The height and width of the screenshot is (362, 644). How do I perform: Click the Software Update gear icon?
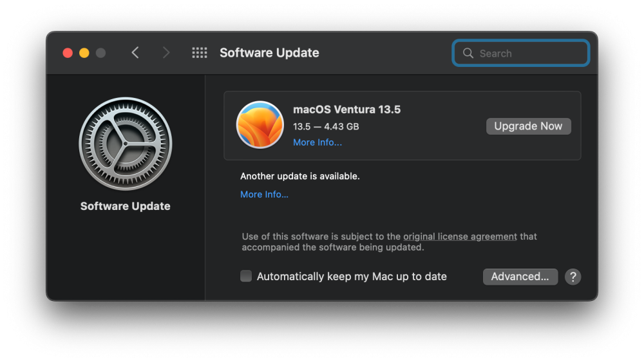(x=126, y=144)
